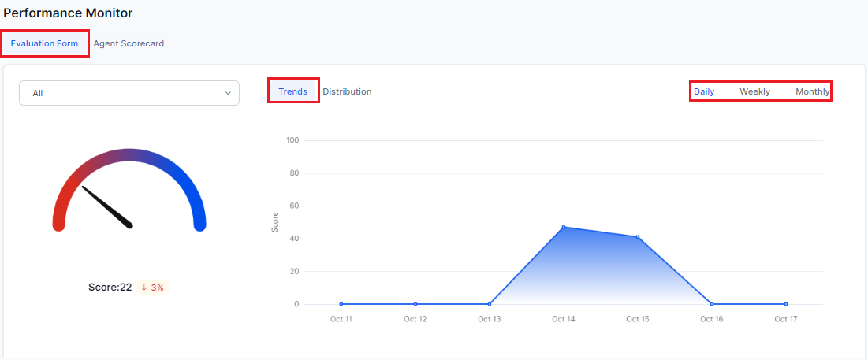
Task: Switch to the Evaluation Form tab
Action: [44, 43]
